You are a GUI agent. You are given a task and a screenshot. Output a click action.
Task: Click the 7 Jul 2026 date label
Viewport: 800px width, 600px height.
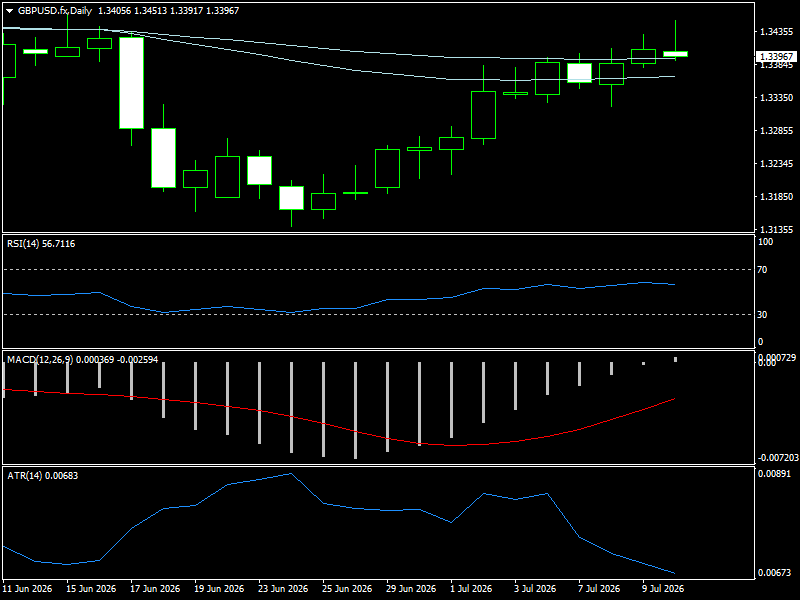coord(599,589)
